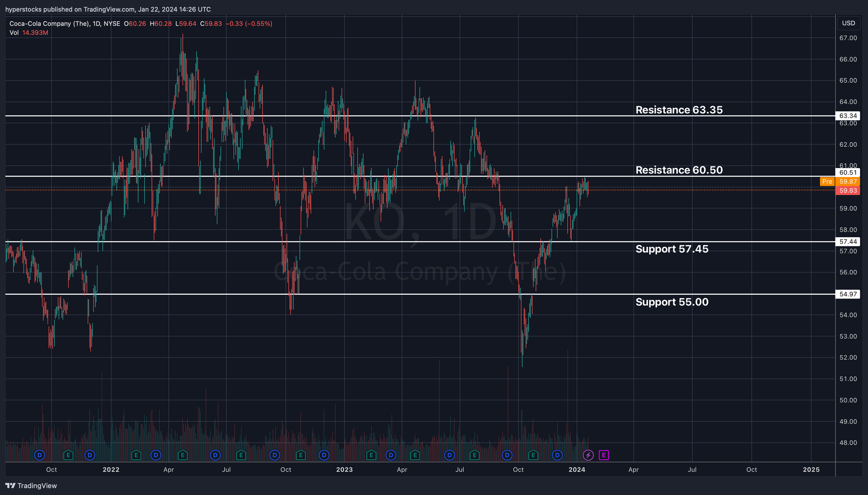Image resolution: width=868 pixels, height=495 pixels.
Task: Click the orange Pre market badge
Action: [827, 182]
